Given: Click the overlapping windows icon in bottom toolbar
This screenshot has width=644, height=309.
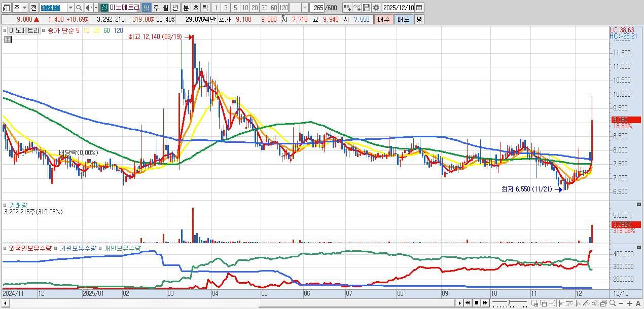Looking at the screenshot, I should (543, 303).
